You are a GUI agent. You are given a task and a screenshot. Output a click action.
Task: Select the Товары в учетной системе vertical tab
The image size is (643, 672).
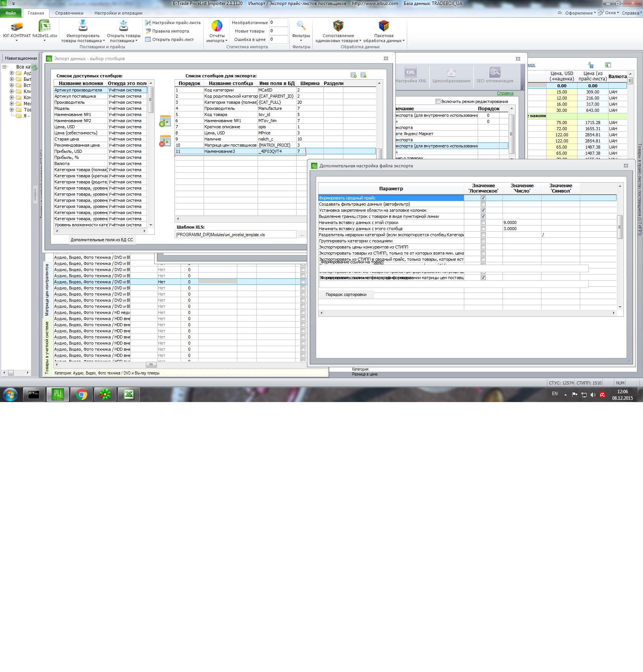pos(47,347)
